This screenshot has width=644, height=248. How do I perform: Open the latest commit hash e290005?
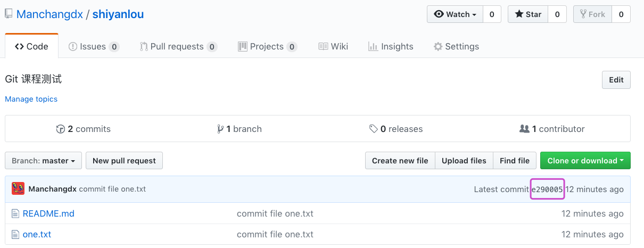547,189
